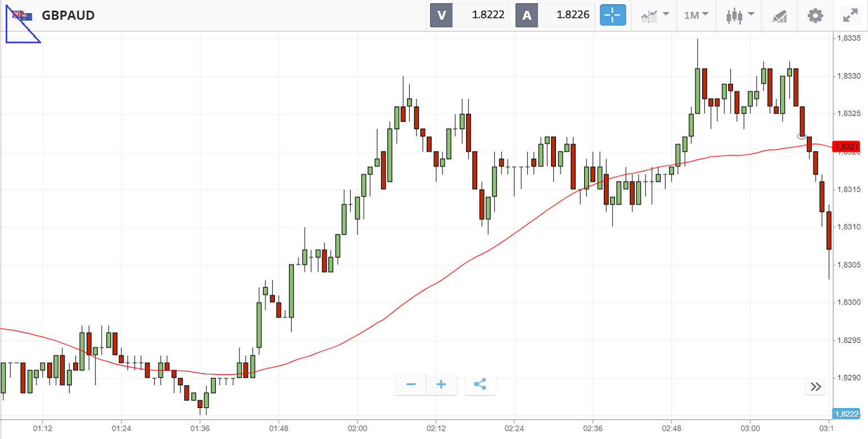
Task: Click the GBPAUD symbol name
Action: (x=68, y=15)
